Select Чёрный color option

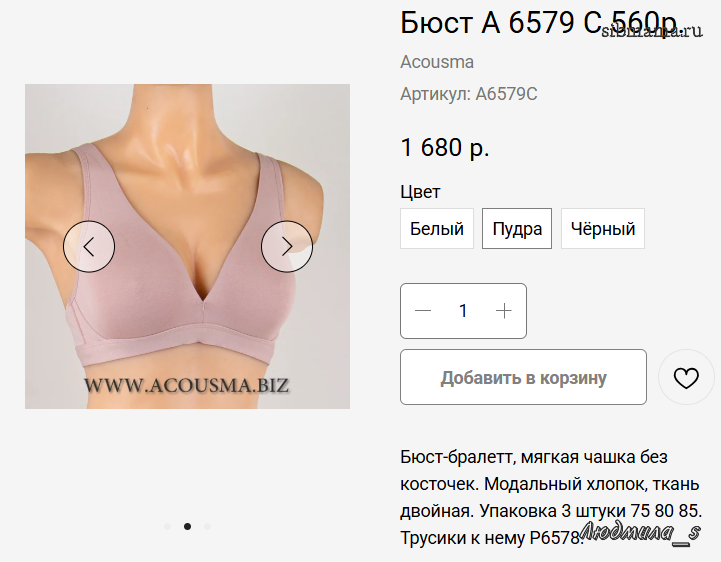pos(603,229)
